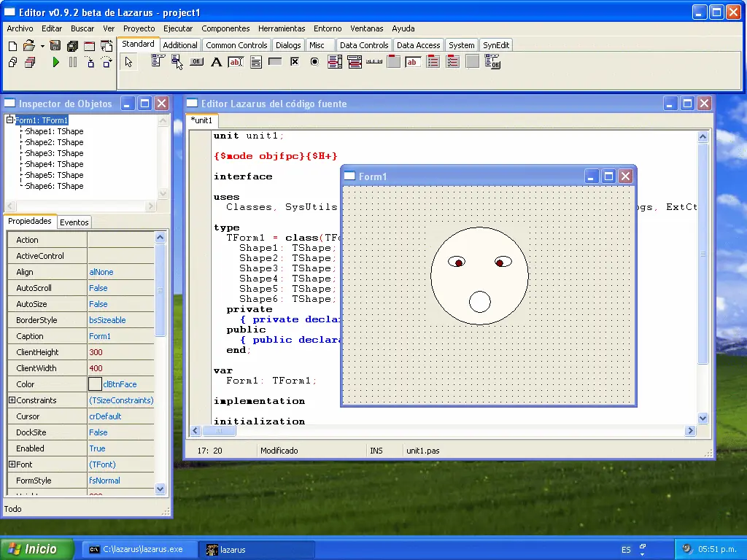Click the Save floppy disk icon
The image size is (747, 560).
tap(55, 46)
